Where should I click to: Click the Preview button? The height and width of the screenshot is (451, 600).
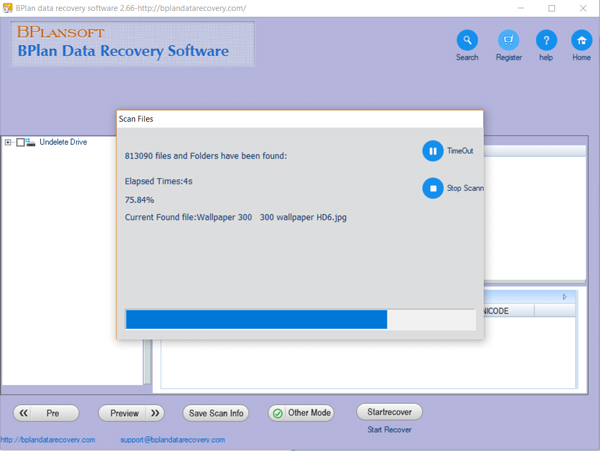pos(131,413)
